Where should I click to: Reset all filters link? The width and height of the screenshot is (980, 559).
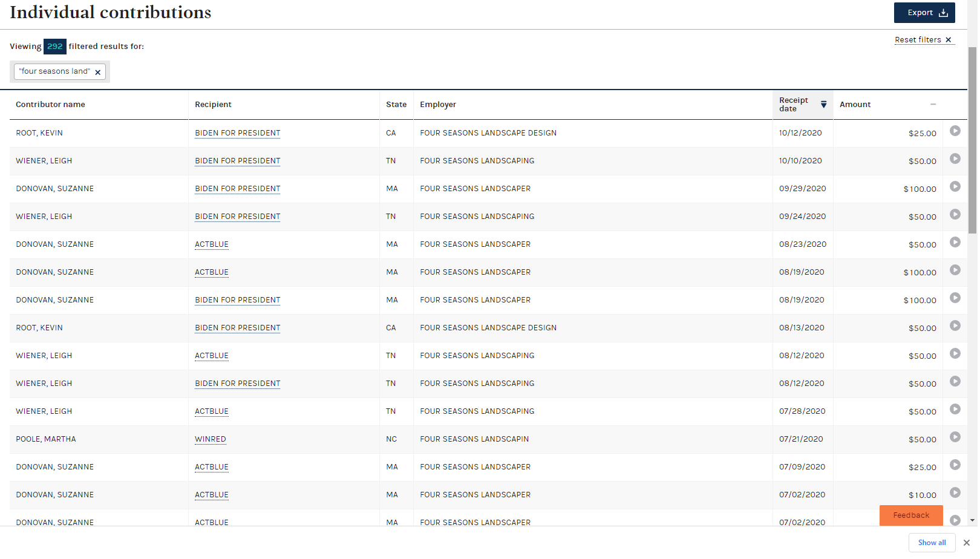tap(923, 40)
